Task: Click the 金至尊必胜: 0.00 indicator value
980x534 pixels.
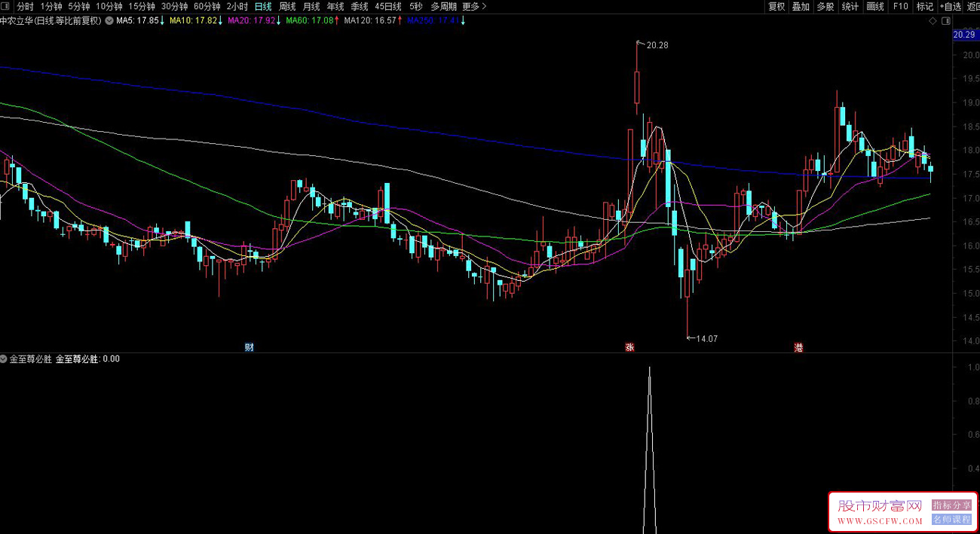Action: coord(87,359)
